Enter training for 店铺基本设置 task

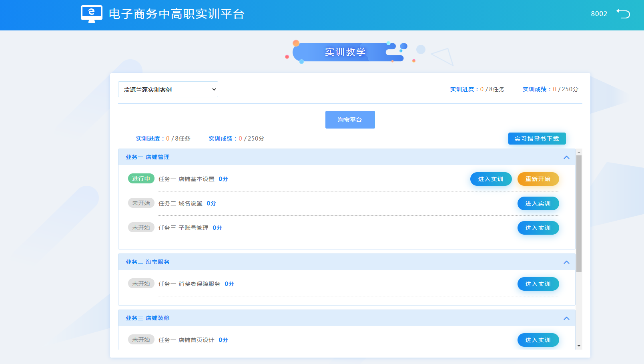(491, 179)
